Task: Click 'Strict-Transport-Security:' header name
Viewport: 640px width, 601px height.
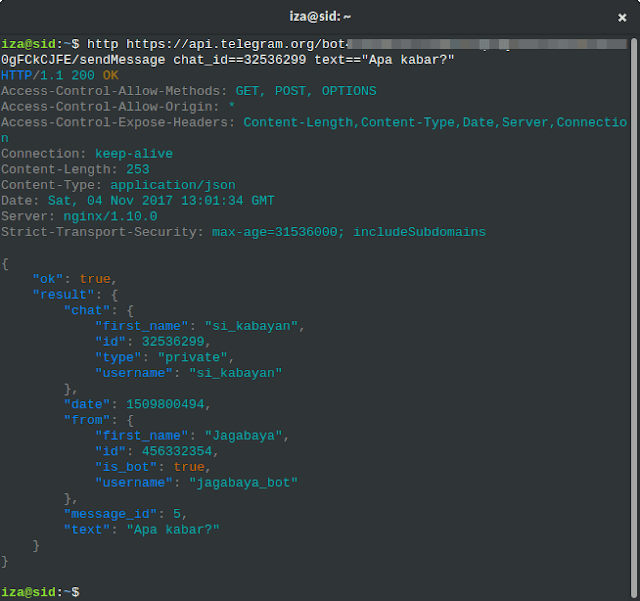Action: (x=102, y=232)
